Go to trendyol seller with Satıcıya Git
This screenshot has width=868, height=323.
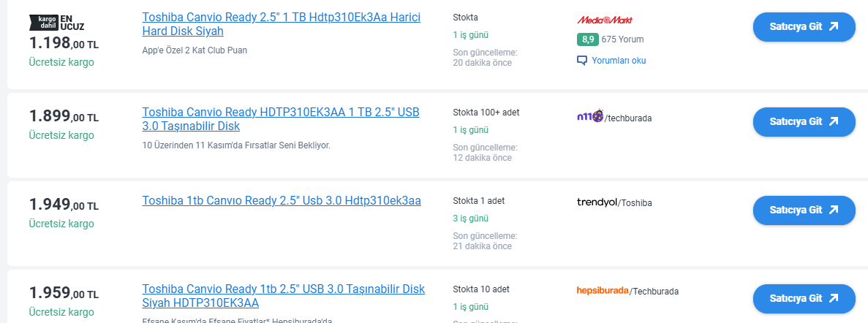click(804, 210)
